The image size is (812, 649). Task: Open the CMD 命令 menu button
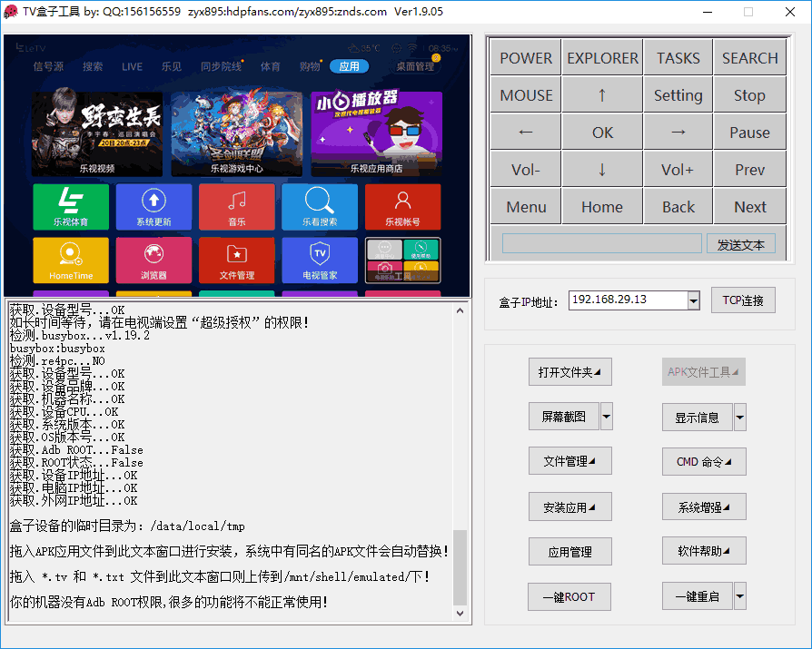pos(704,462)
